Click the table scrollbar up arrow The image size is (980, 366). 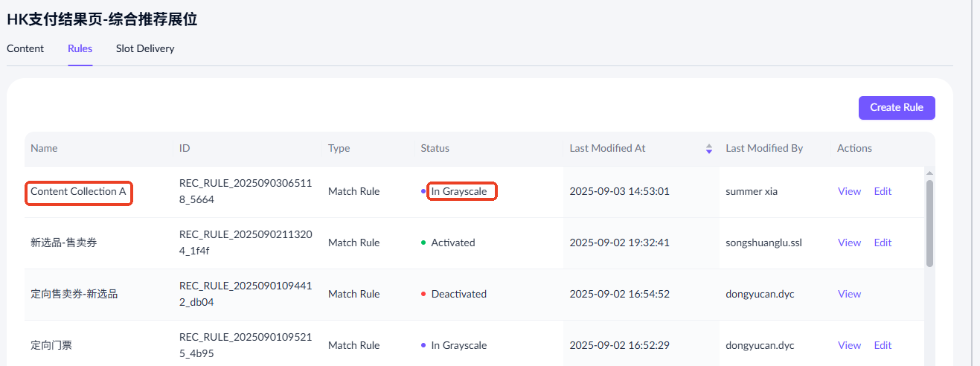tap(929, 173)
